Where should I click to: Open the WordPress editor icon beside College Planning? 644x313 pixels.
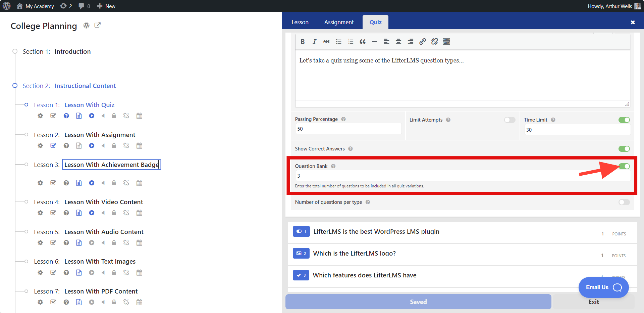point(87,26)
